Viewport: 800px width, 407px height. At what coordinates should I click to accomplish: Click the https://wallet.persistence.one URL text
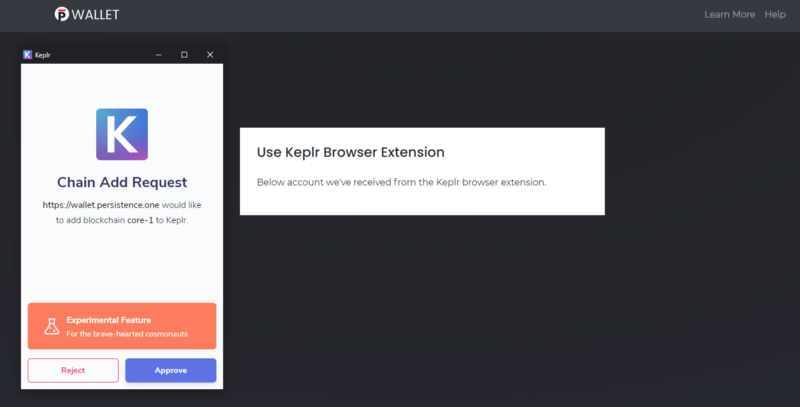tap(101, 205)
